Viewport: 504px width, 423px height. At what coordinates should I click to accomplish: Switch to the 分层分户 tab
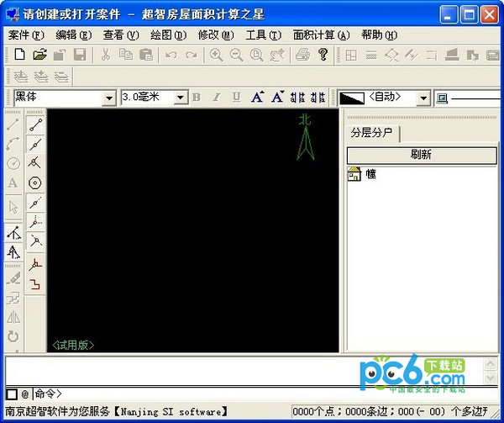tap(371, 133)
